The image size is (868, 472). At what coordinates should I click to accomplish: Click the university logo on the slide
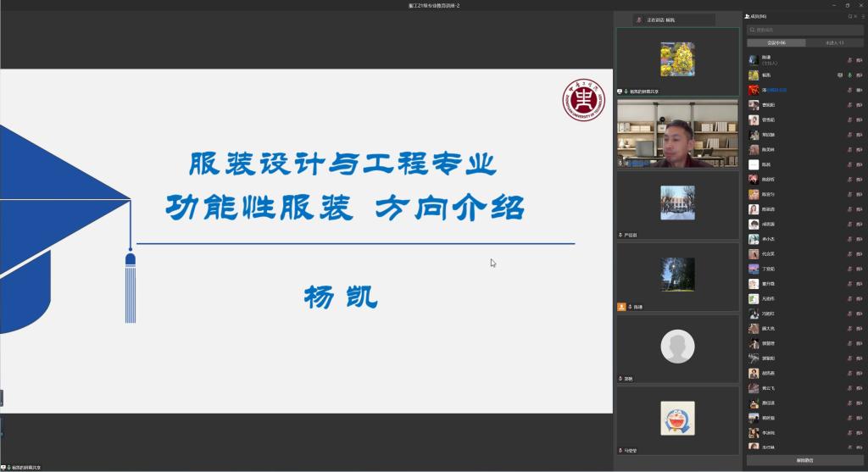click(584, 100)
